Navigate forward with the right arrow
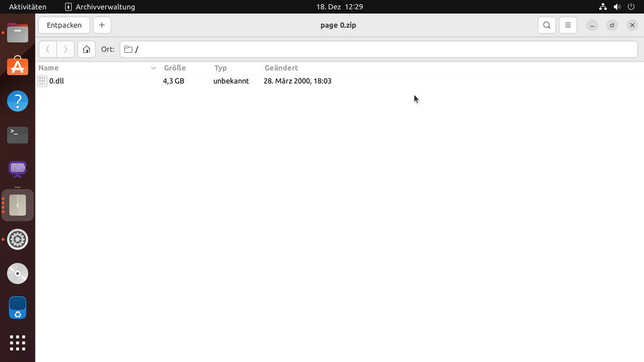The height and width of the screenshot is (362, 644). click(65, 50)
